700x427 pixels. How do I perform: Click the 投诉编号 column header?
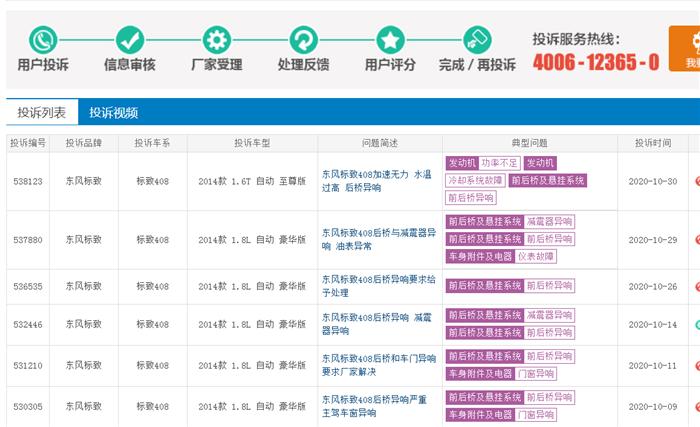pyautogui.click(x=28, y=143)
